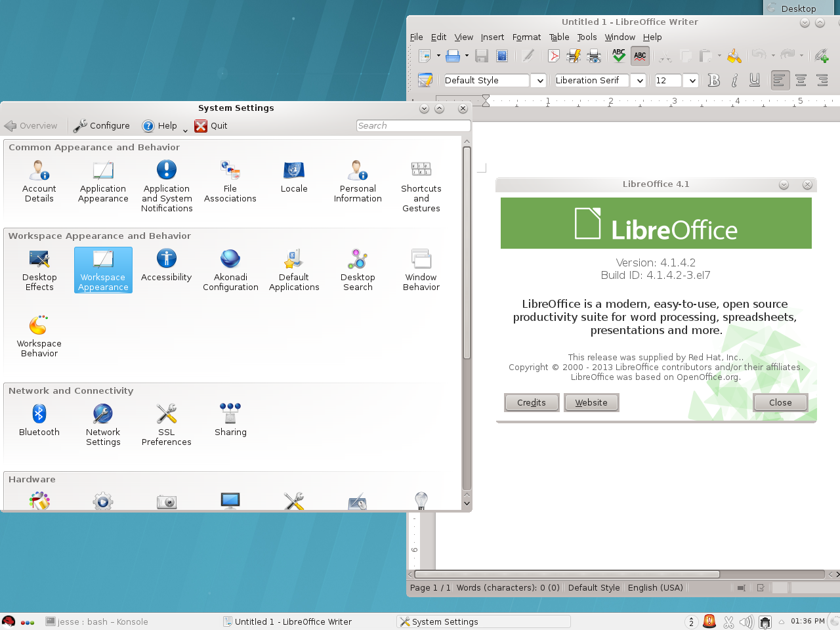840x630 pixels.
Task: Open Application Appearance settings
Action: [103, 182]
